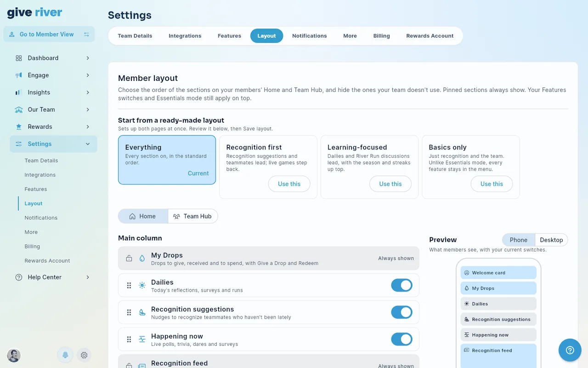Click the Recognition feed row icon
The height and width of the screenshot is (368, 588).
[142, 366]
